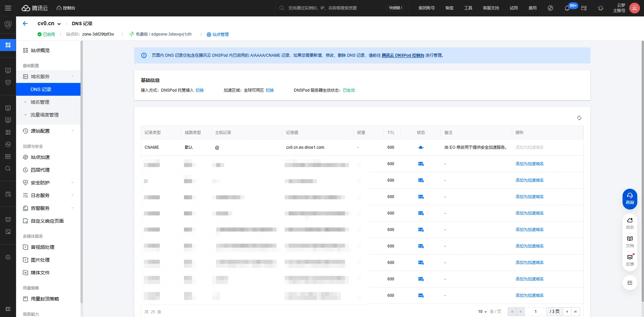Screen dimensions: 644x317
Task: Go to the next page in pagination
Action: 567,312
